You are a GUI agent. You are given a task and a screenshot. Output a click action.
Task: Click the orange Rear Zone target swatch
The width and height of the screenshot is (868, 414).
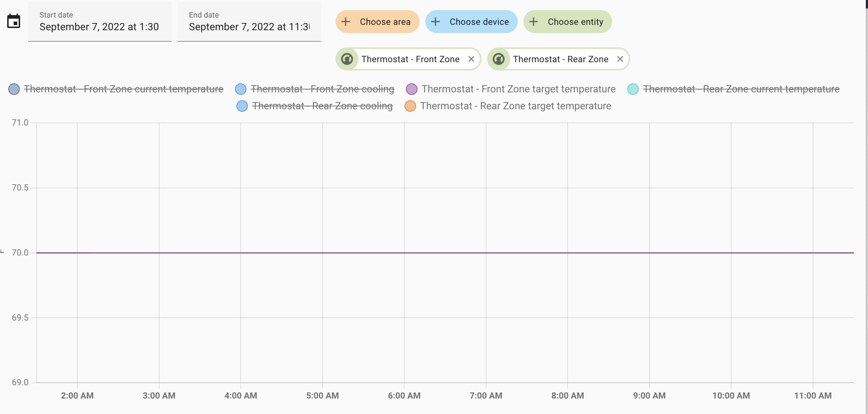point(410,106)
